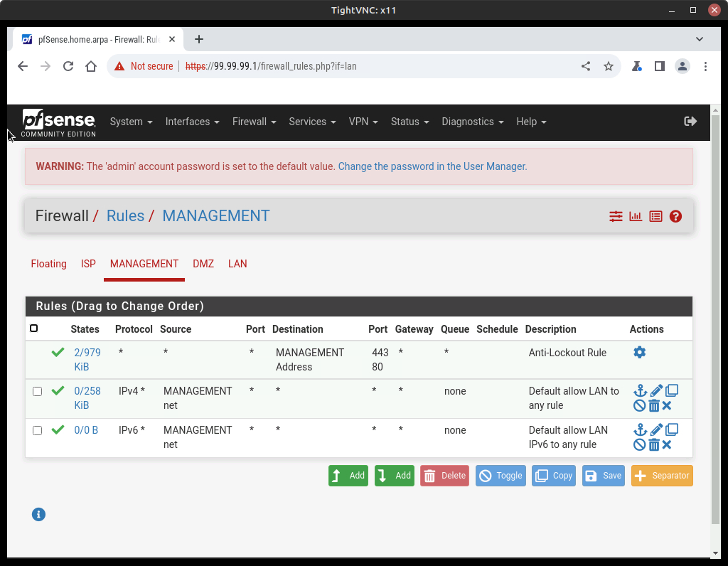Copy the IPv4 rule via copy icon
Viewport: 728px width, 566px height.
672,390
